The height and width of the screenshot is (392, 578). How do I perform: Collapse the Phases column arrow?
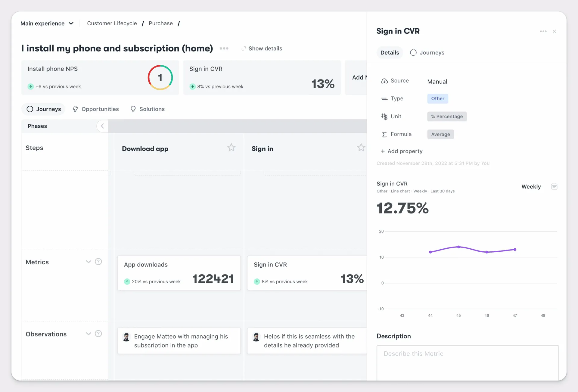click(102, 126)
